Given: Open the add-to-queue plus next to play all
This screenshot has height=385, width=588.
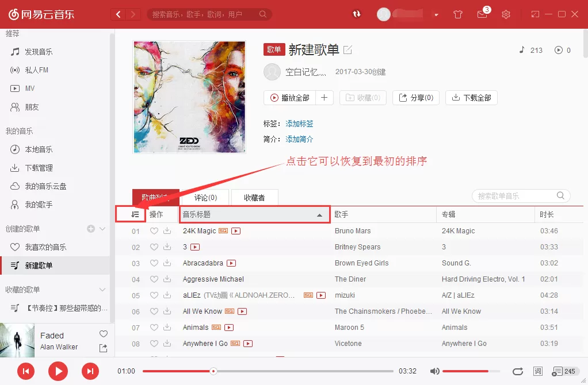Looking at the screenshot, I should (324, 98).
